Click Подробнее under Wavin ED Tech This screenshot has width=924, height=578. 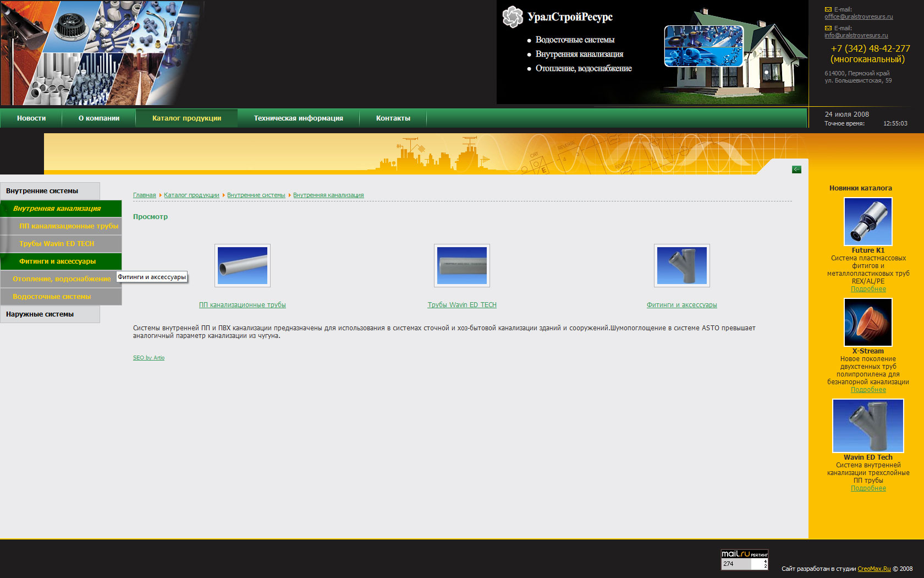click(868, 488)
